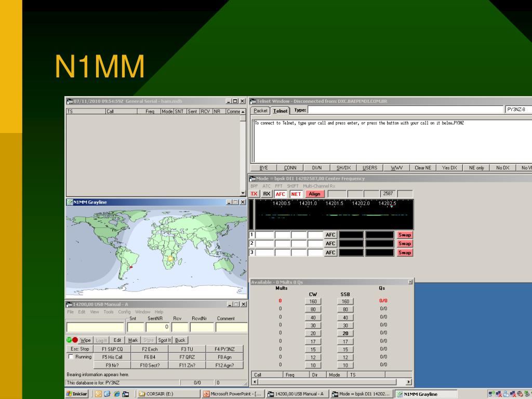Click Swap for receive channel 1
The height and width of the screenshot is (399, 532).
(x=405, y=235)
